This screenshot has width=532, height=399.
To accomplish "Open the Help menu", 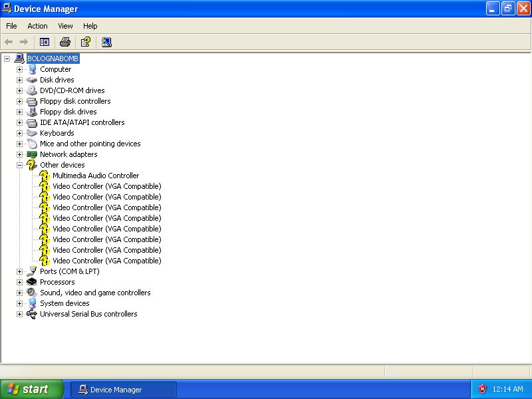I will pyautogui.click(x=90, y=26).
